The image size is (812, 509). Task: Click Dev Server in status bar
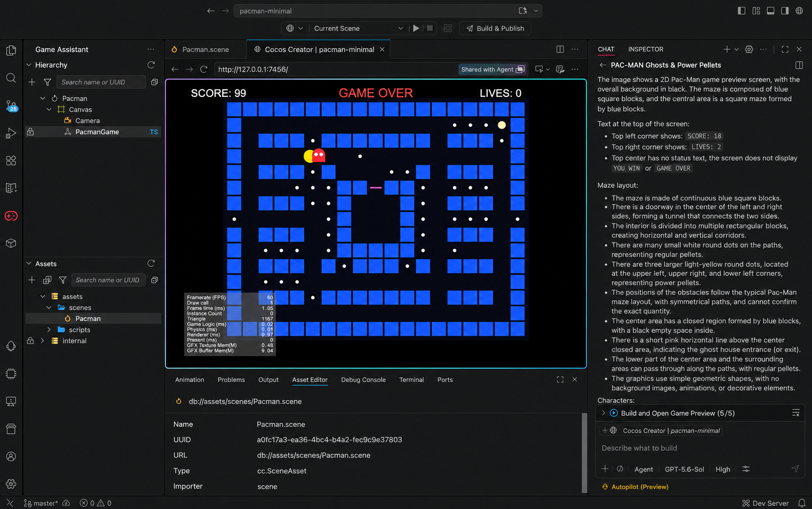coord(765,503)
